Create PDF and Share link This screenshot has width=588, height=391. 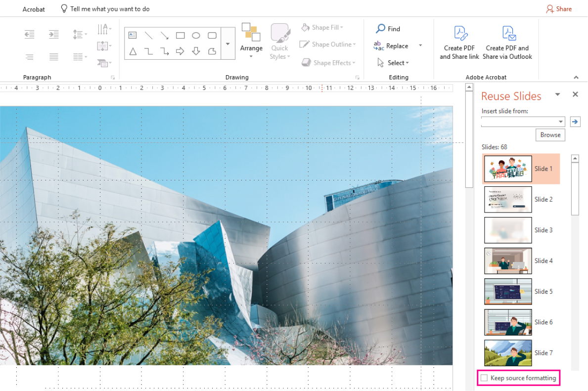459,43
